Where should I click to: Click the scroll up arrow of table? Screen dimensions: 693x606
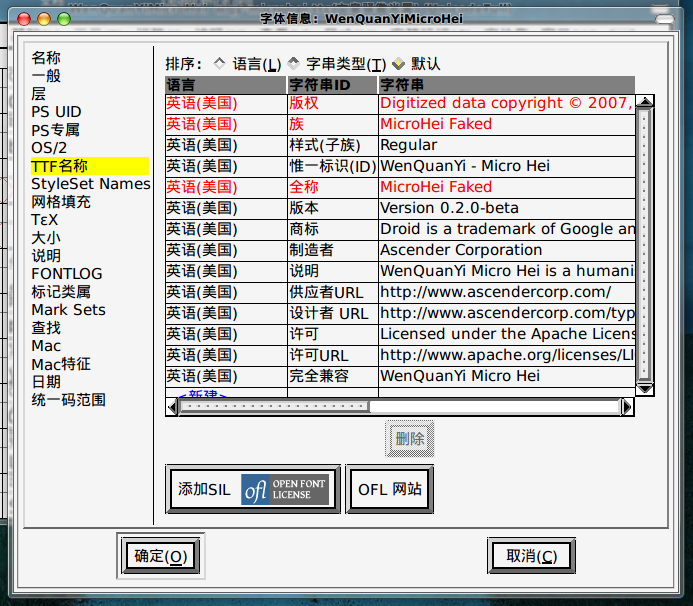click(645, 102)
